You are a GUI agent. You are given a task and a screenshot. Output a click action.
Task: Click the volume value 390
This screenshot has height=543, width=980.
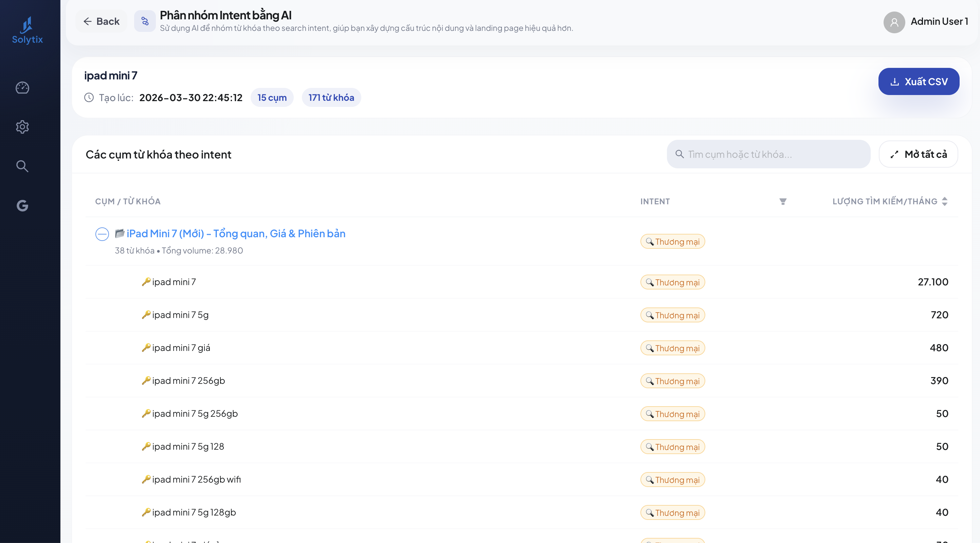(x=940, y=381)
